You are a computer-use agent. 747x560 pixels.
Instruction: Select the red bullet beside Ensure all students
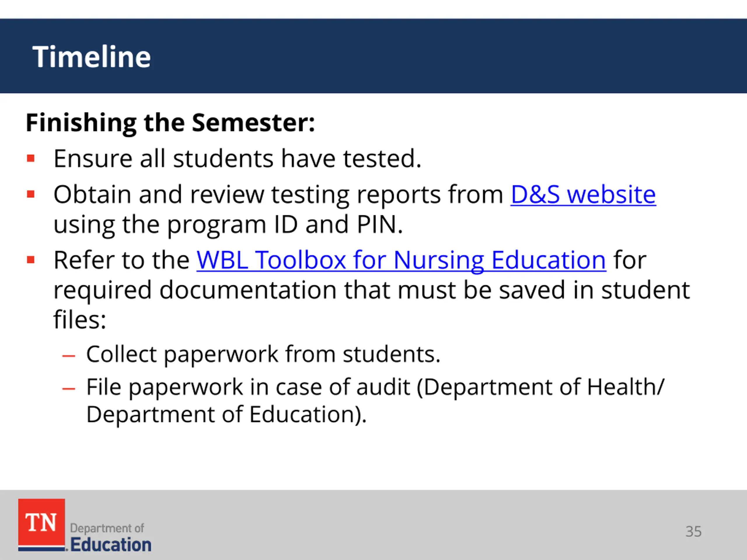pos(31,158)
